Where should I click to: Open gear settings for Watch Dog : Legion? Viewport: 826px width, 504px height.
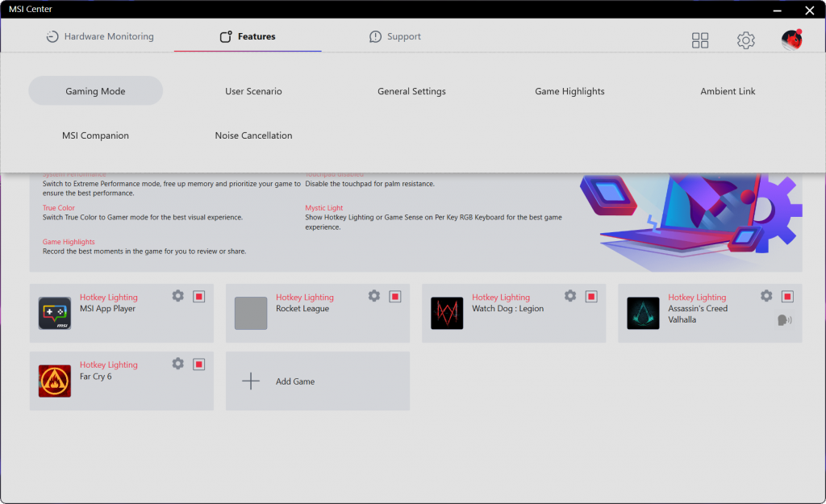pyautogui.click(x=570, y=296)
